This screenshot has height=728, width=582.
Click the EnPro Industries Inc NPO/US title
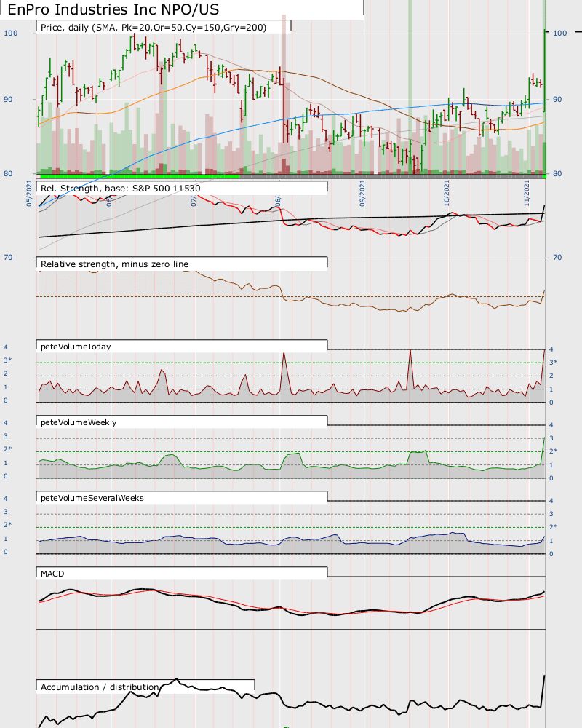pyautogui.click(x=113, y=9)
